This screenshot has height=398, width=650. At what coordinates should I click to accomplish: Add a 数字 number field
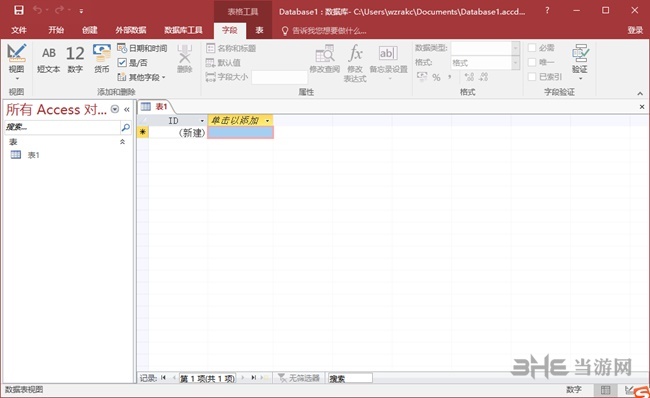[x=75, y=59]
